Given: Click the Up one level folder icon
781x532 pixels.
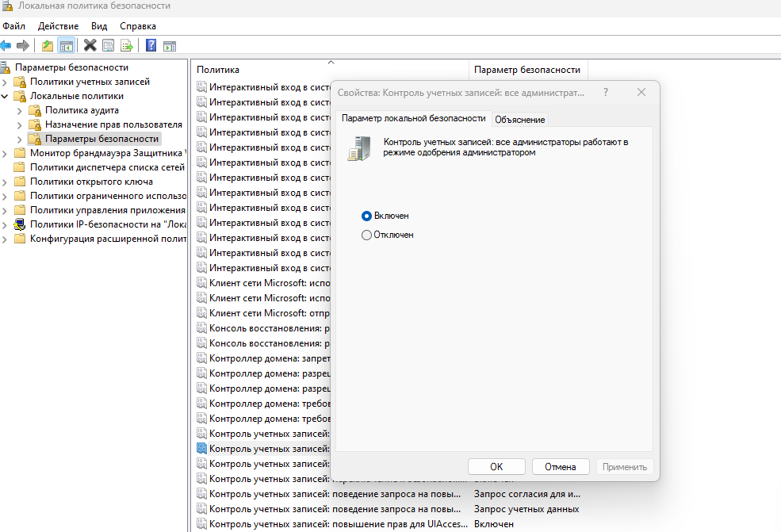Looking at the screenshot, I should [x=48, y=46].
